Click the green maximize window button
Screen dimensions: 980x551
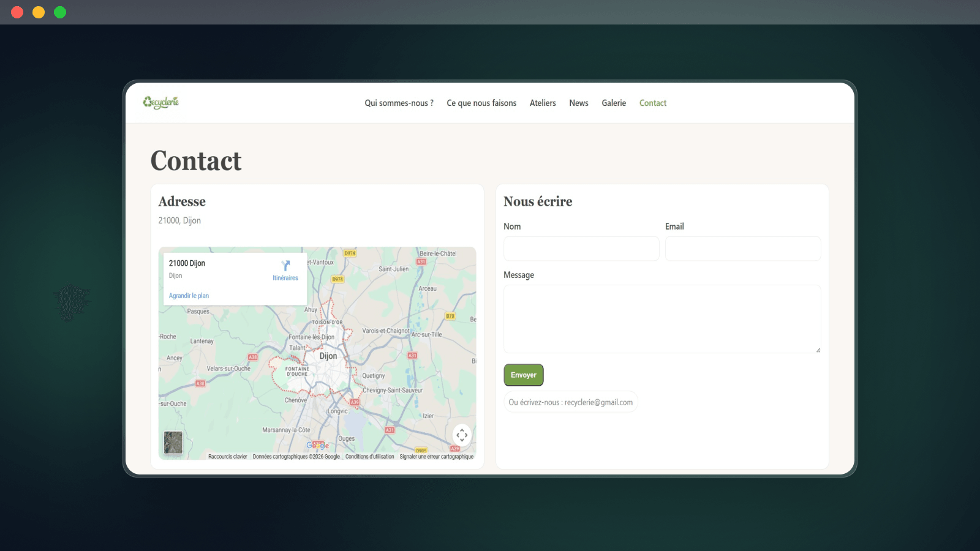(60, 12)
